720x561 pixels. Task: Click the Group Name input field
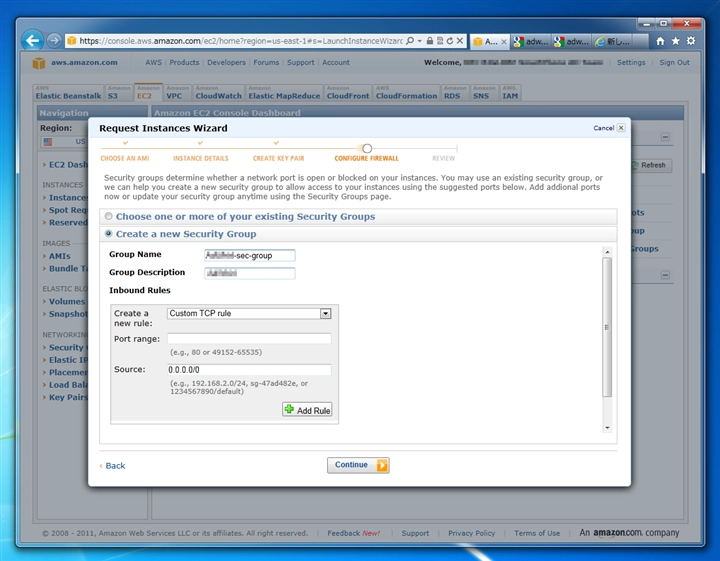click(250, 255)
